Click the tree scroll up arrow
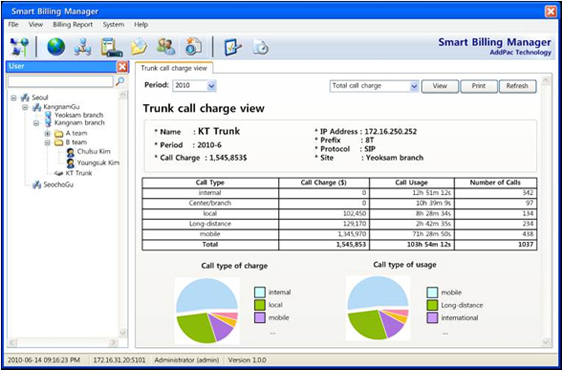 point(123,95)
